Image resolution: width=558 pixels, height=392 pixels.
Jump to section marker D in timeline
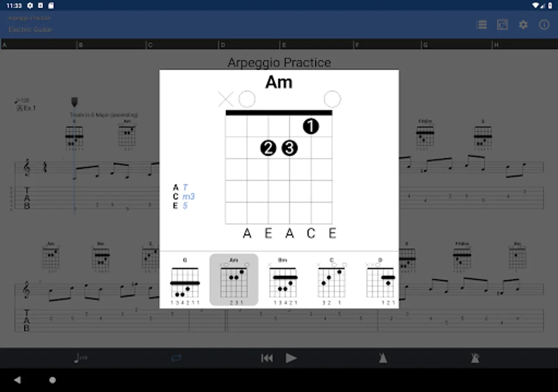coord(223,44)
